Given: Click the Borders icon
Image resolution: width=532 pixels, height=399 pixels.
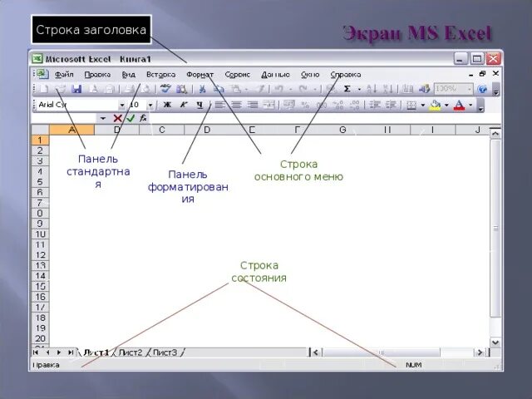Looking at the screenshot, I should [x=411, y=106].
